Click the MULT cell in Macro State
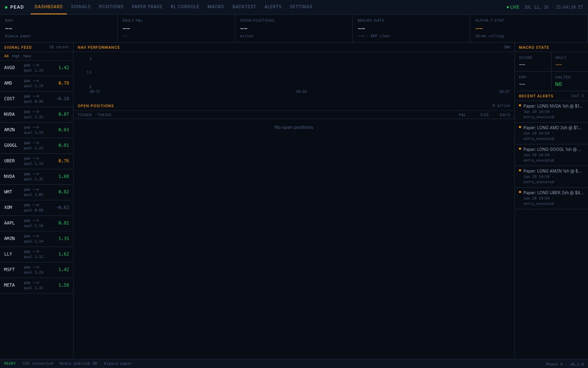The width and height of the screenshot is (588, 368). pyautogui.click(x=570, y=62)
